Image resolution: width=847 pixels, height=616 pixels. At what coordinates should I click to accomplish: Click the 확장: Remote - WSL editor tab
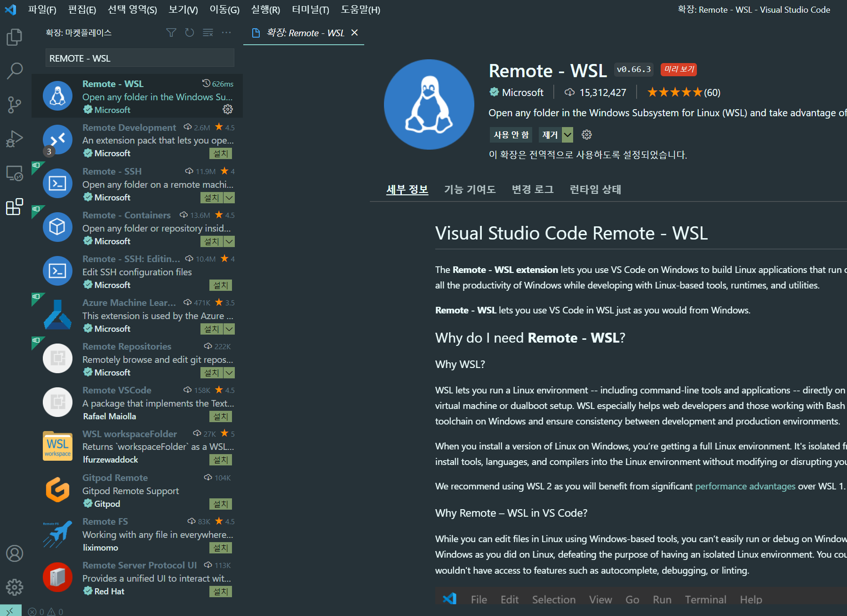304,32
